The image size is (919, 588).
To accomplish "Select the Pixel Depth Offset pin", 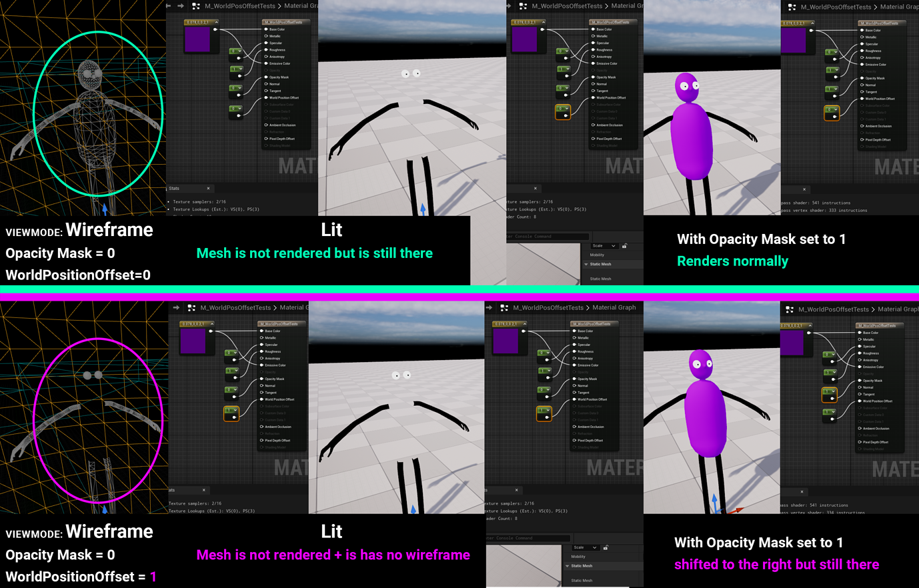I will click(x=265, y=139).
